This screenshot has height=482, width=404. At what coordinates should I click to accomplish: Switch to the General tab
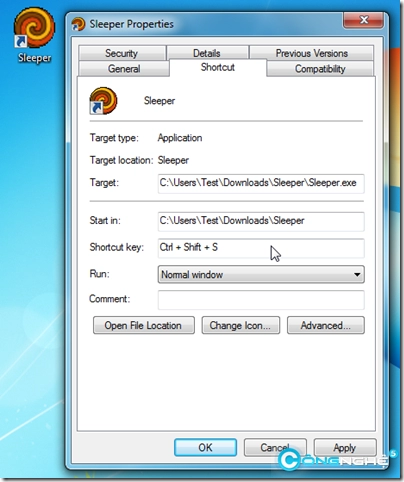124,69
